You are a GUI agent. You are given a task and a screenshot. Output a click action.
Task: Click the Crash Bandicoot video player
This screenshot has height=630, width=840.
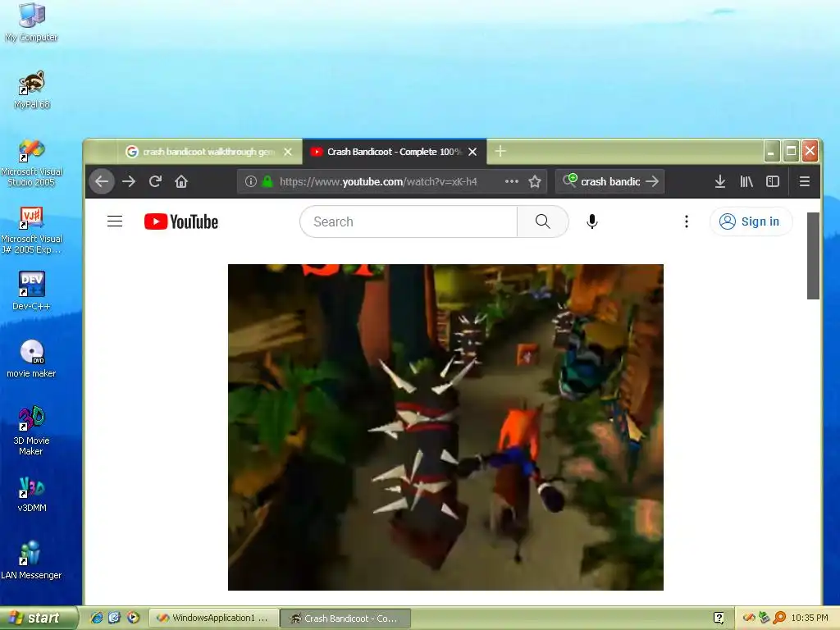(x=445, y=427)
